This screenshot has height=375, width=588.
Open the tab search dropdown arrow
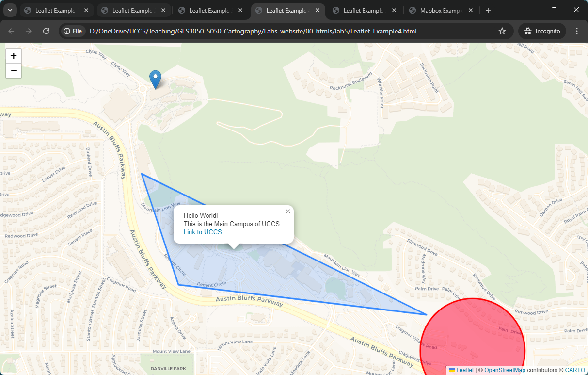[x=9, y=10]
